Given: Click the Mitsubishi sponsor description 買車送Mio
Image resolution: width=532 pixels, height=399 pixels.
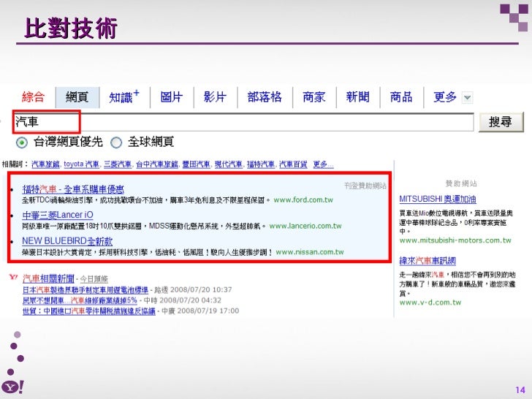Looking at the screenshot, I should 456,222.
